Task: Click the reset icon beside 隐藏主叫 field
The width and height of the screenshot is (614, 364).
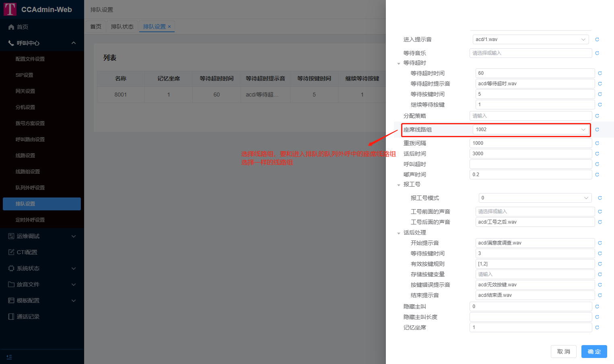Action: tap(597, 306)
